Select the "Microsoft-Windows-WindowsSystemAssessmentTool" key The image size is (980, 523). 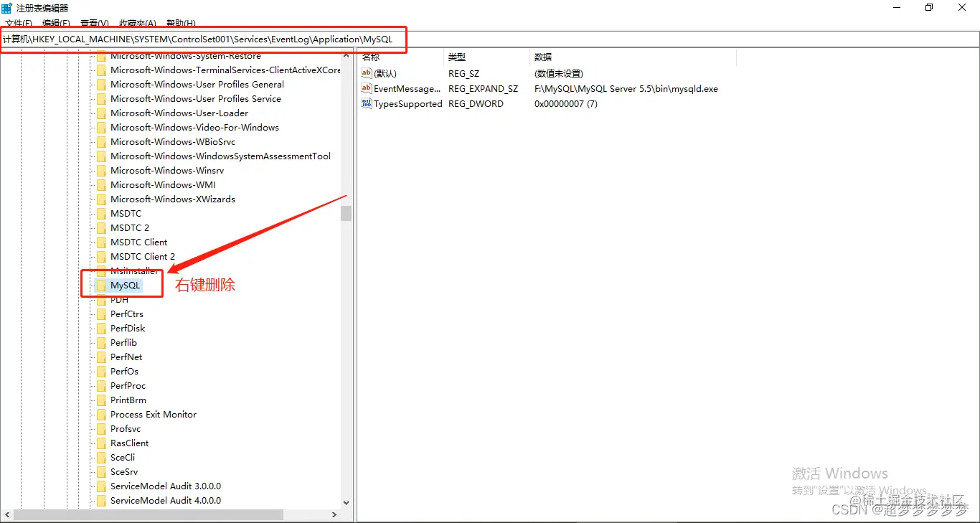220,156
